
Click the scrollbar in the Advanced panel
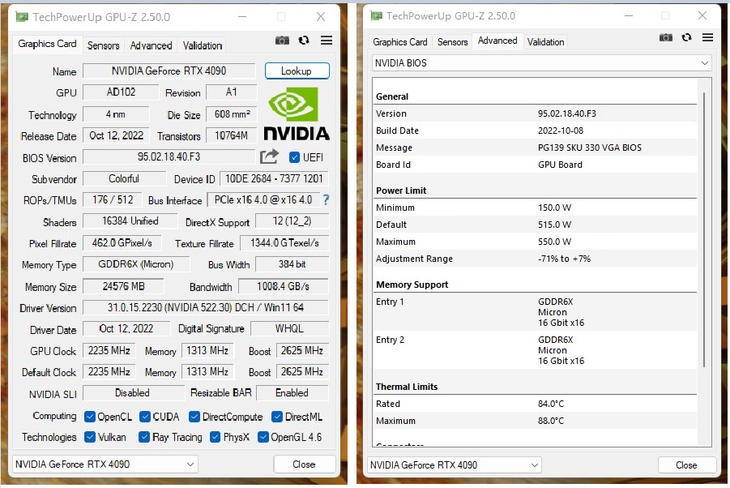[704, 228]
